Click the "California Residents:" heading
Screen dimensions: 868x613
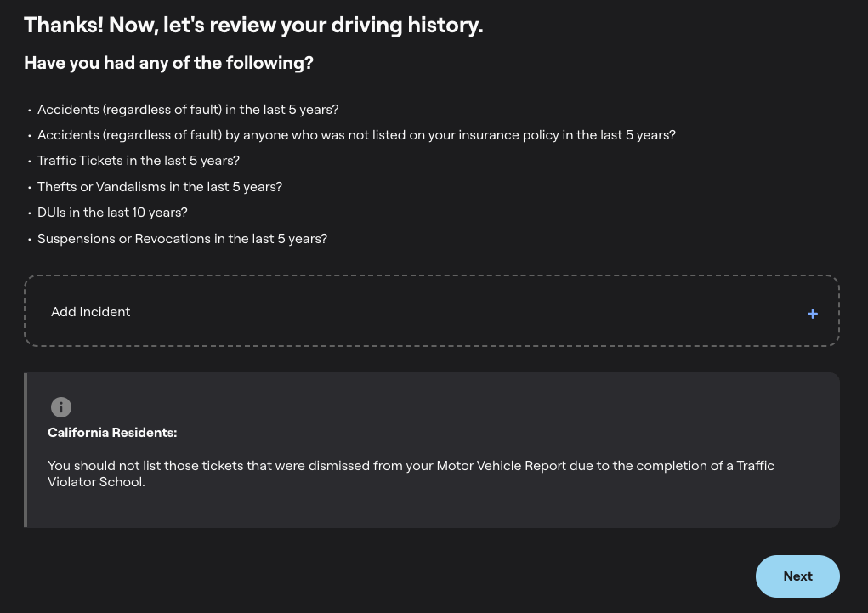(112, 433)
